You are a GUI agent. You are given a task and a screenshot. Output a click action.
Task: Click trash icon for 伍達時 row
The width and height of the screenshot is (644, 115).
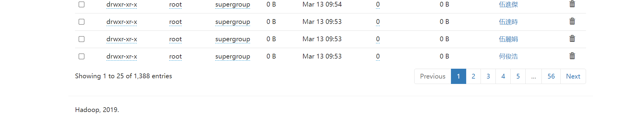(572, 21)
